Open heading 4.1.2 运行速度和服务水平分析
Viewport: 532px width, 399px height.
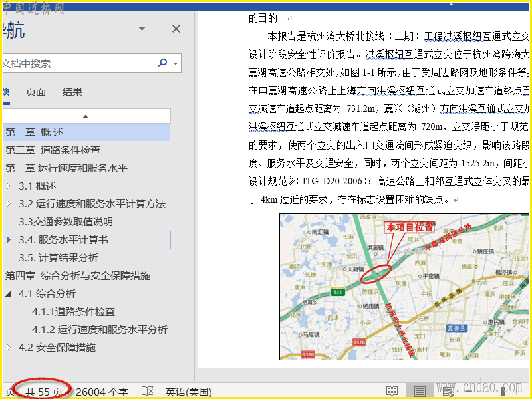click(100, 329)
